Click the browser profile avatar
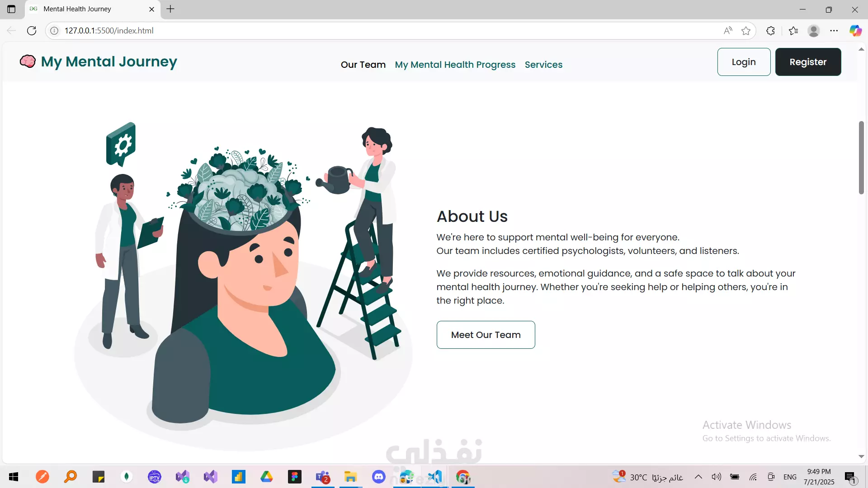Screen dimensions: 868x488 click(814, 31)
